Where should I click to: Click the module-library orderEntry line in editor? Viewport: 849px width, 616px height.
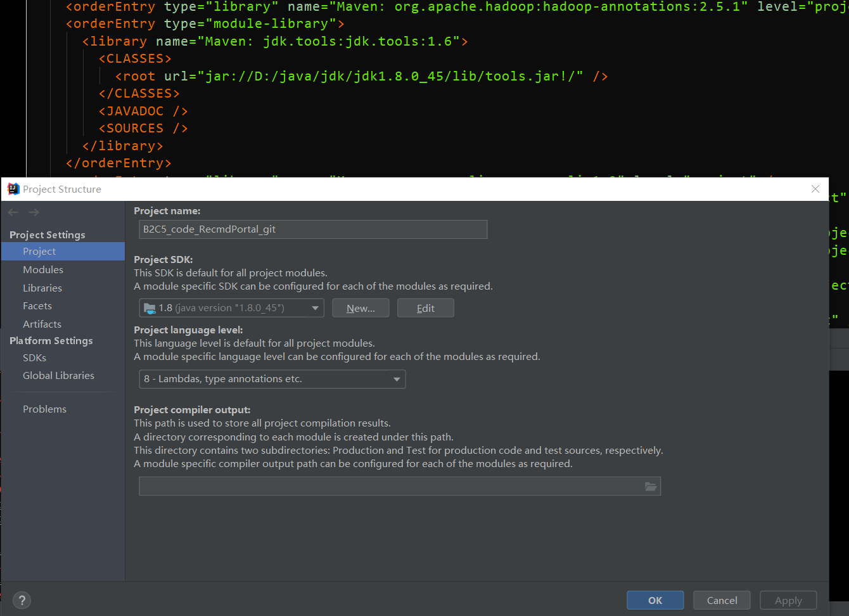[x=205, y=24]
